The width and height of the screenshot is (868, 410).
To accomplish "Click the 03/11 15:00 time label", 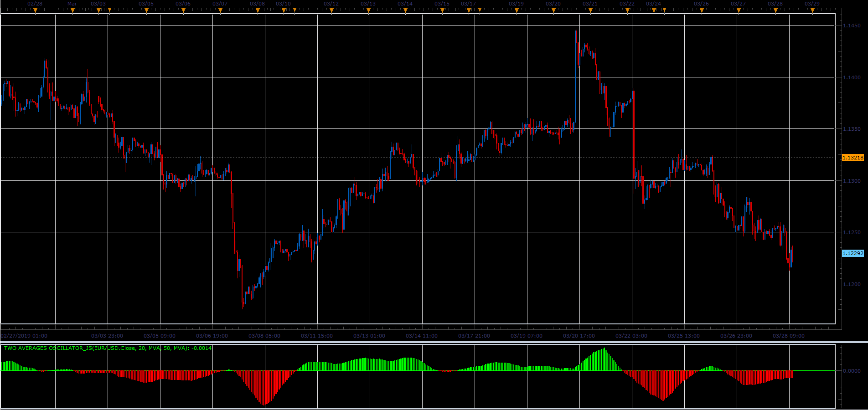I will (317, 336).
